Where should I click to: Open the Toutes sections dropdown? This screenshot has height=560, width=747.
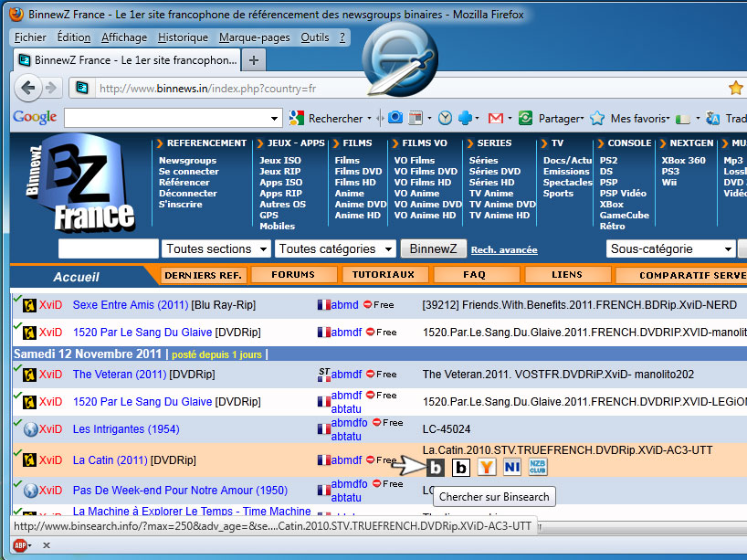(x=216, y=248)
